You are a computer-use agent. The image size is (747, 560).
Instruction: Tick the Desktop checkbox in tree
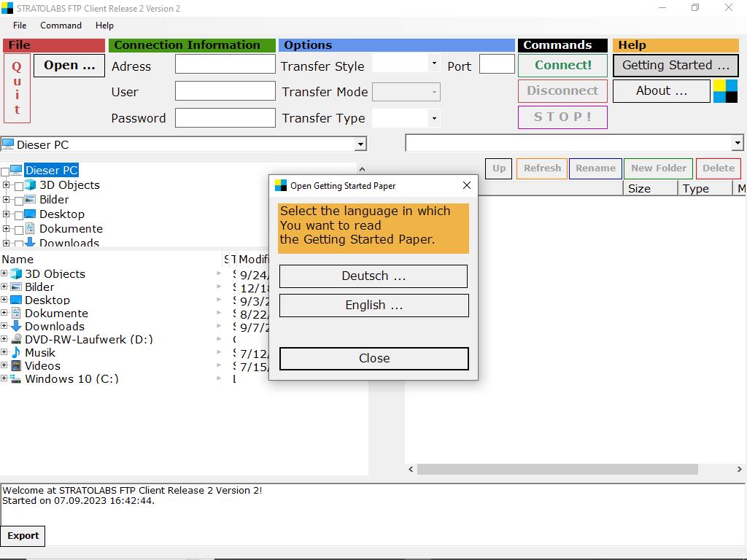click(x=19, y=216)
